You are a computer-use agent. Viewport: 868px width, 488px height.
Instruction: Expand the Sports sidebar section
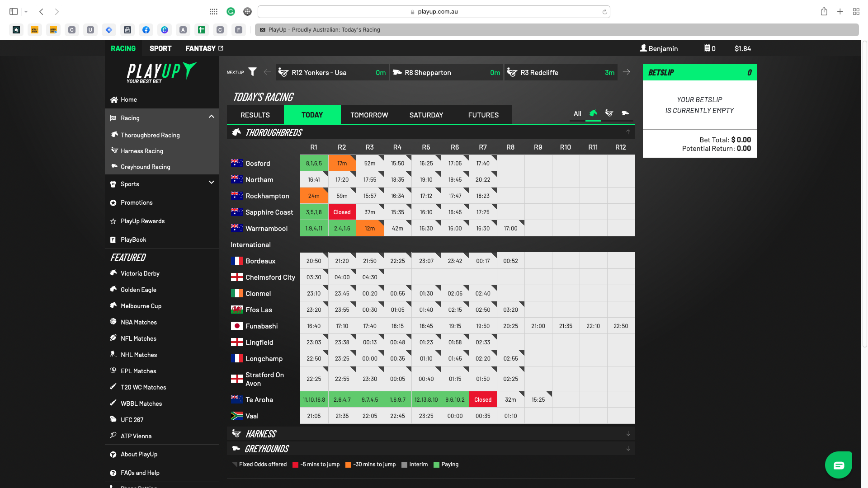[x=211, y=183]
